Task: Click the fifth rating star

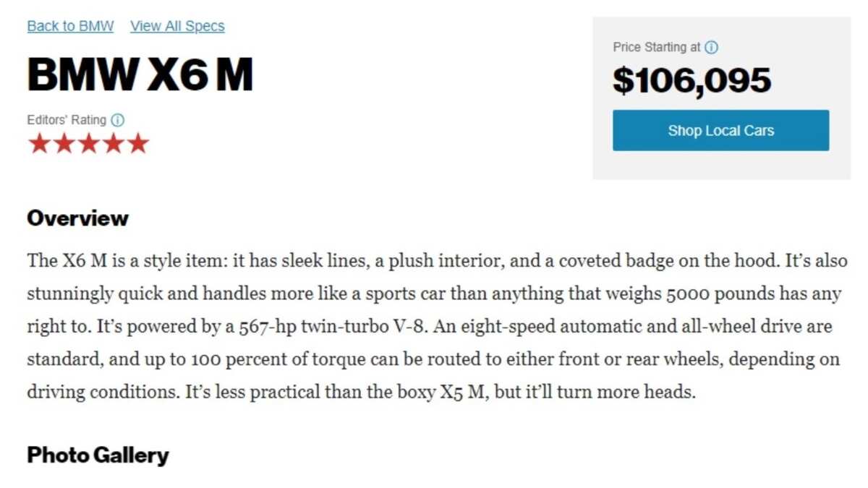Action: pos(137,144)
